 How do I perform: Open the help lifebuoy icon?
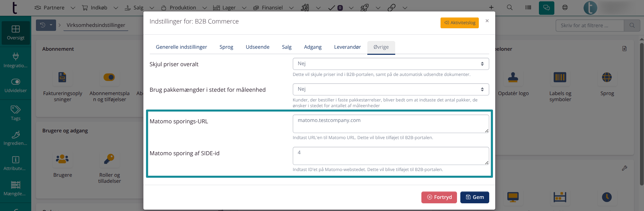565,7
